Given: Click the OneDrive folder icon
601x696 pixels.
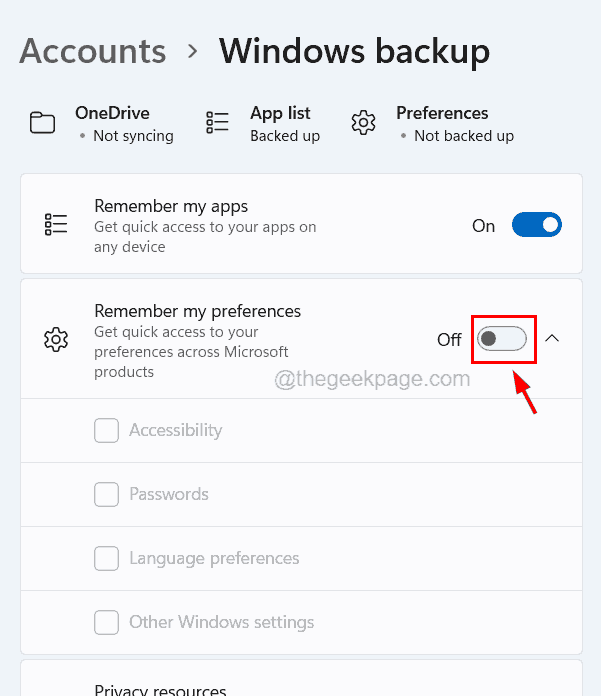Looking at the screenshot, I should tap(42, 123).
